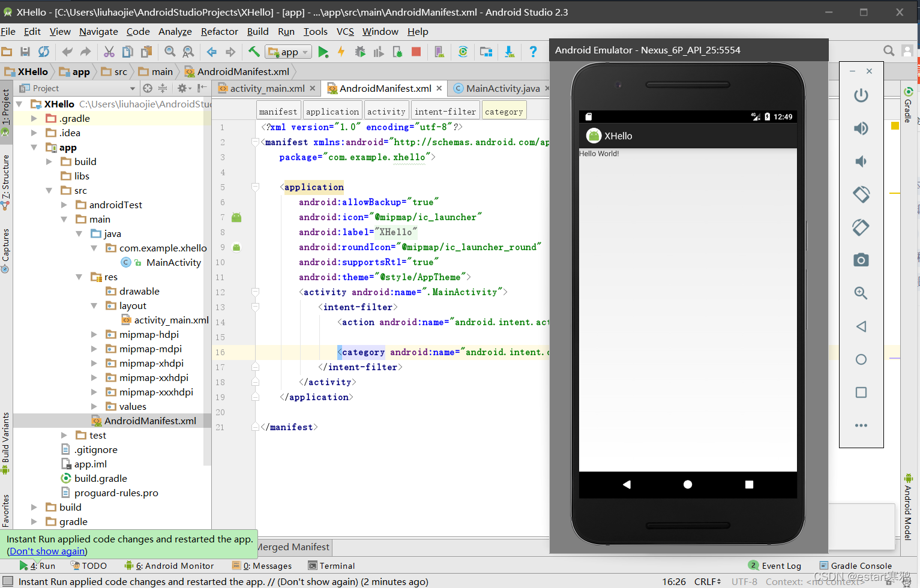
Task: Open the VCS menu
Action: point(345,31)
